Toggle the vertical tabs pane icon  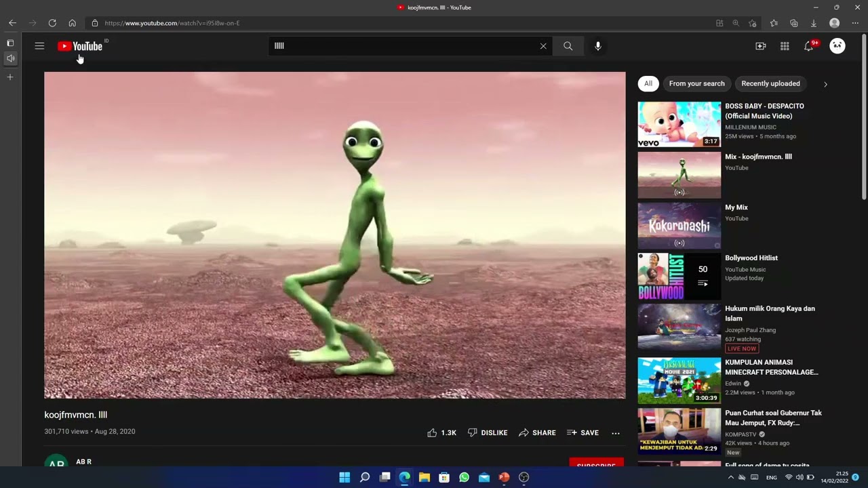[x=10, y=43]
